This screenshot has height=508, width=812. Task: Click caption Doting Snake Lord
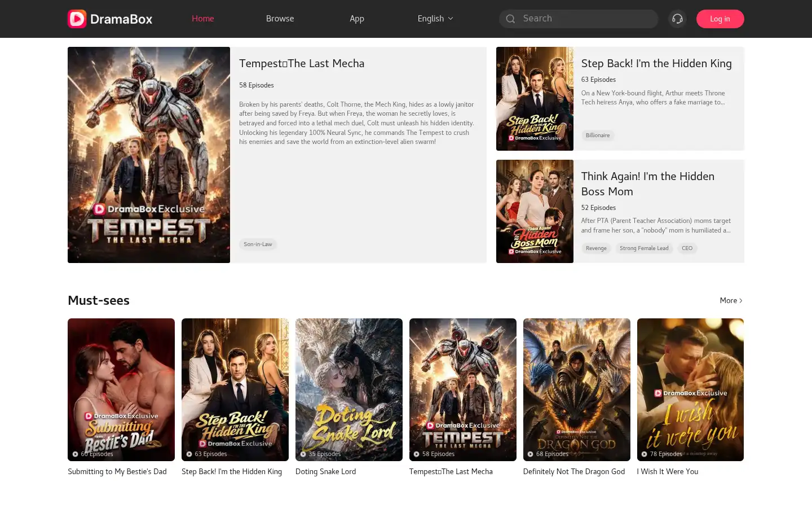coord(326,471)
